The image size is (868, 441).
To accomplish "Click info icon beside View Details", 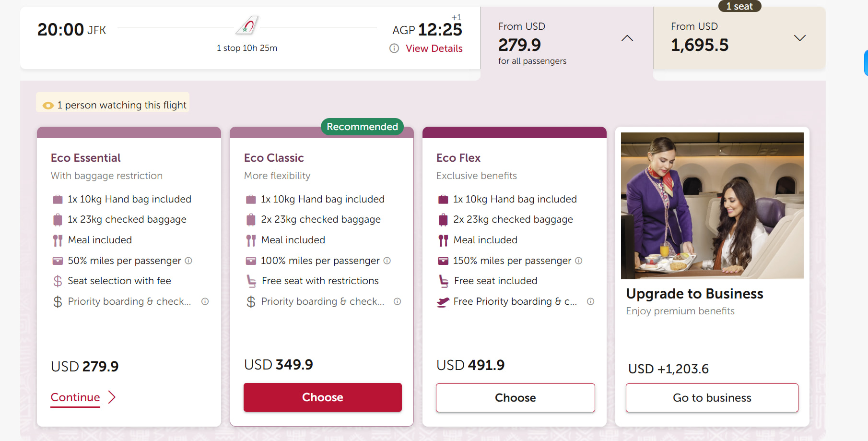I will tap(394, 48).
